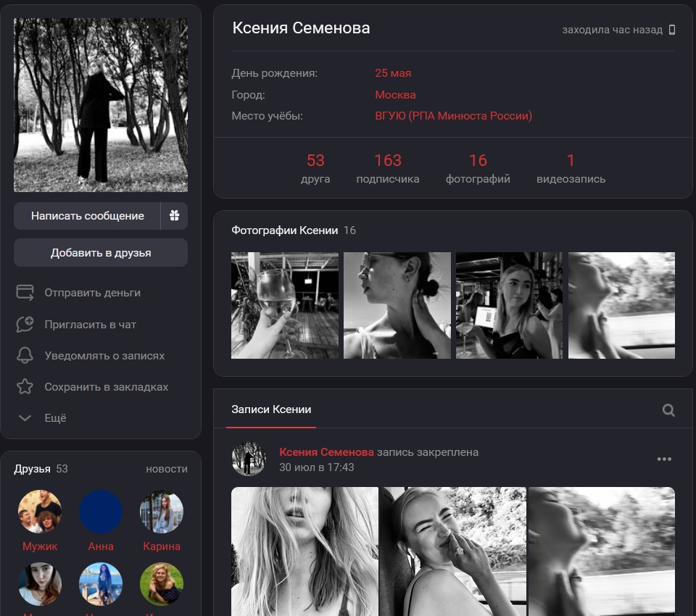Click the green background friend avatar in second row
The height and width of the screenshot is (616, 696).
click(162, 584)
